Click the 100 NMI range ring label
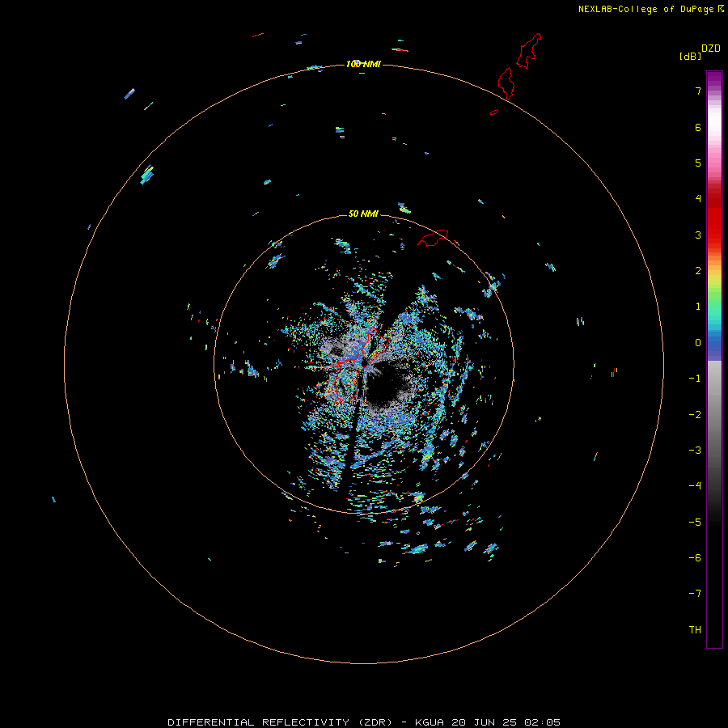 363,64
